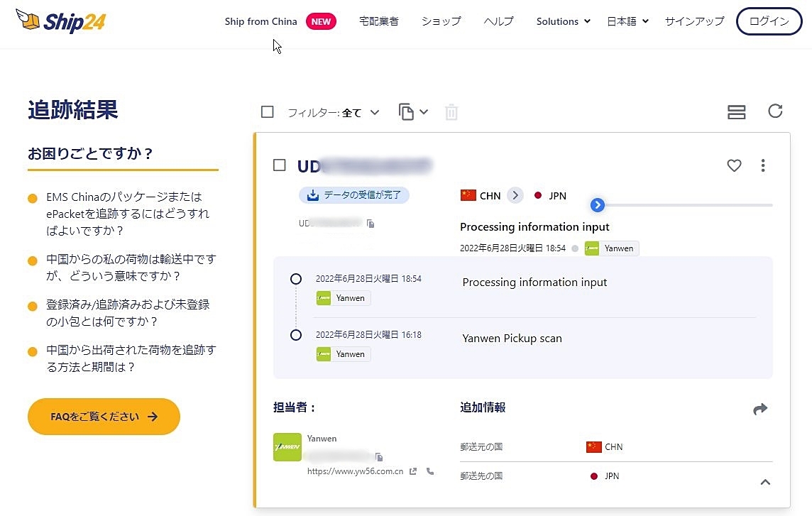The width and height of the screenshot is (812, 516).
Task: Click the refresh tracking results icon
Action: 775,111
